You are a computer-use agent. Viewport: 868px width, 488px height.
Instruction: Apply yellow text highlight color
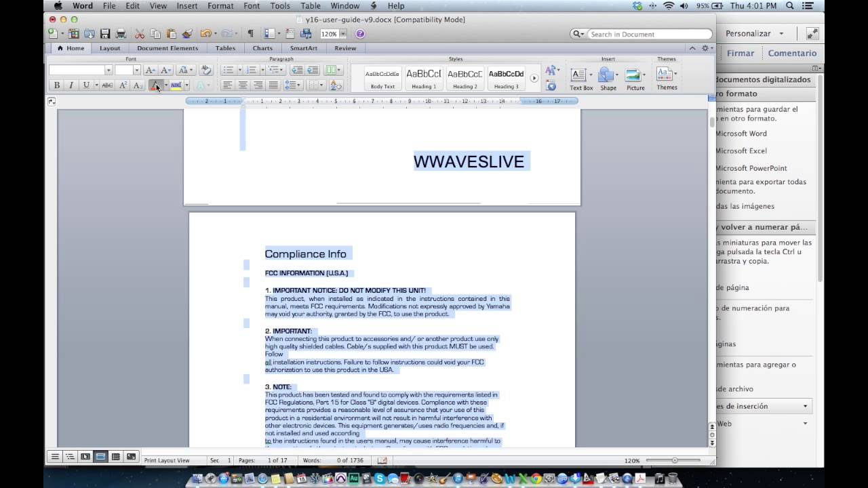coord(176,85)
